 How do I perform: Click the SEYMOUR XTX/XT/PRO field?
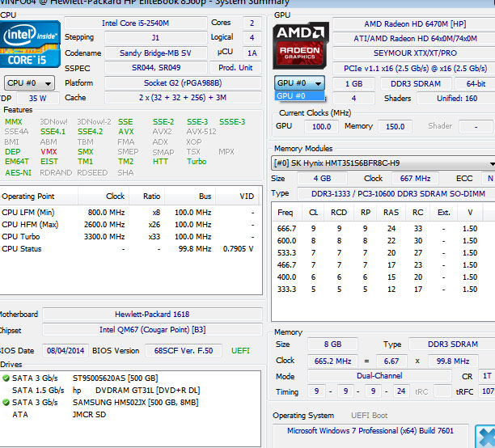[415, 53]
